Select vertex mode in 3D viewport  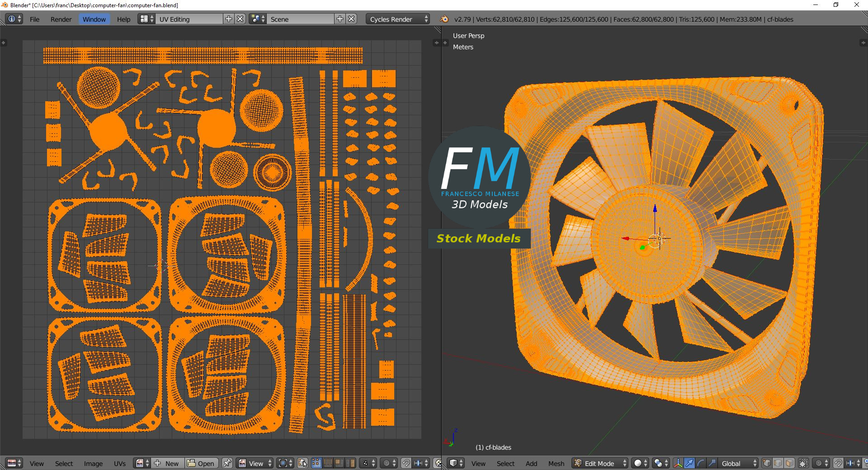(x=767, y=463)
